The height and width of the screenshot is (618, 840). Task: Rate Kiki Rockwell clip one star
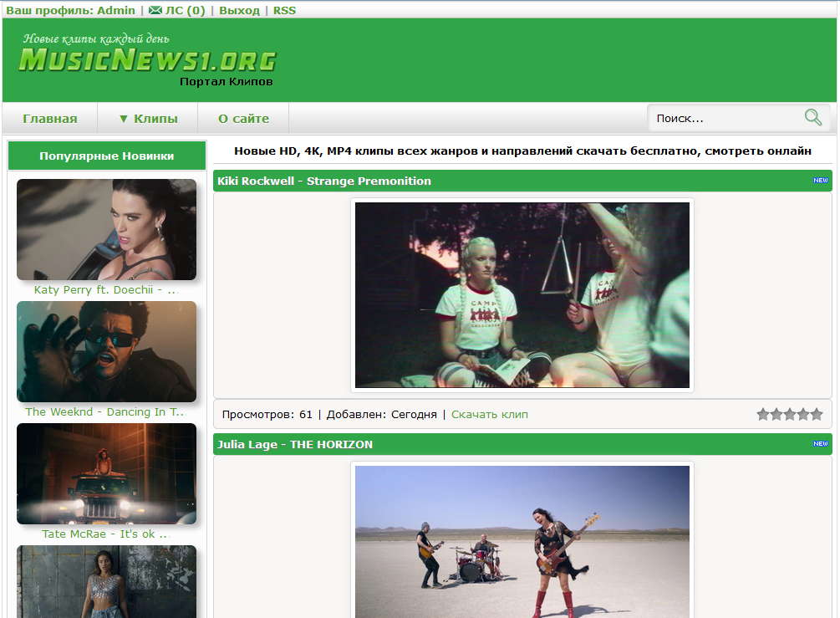762,414
